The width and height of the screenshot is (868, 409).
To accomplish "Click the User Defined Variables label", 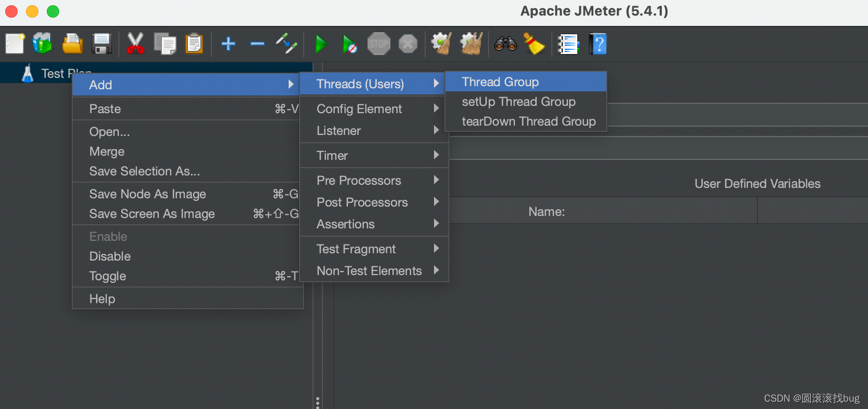I will 757,183.
